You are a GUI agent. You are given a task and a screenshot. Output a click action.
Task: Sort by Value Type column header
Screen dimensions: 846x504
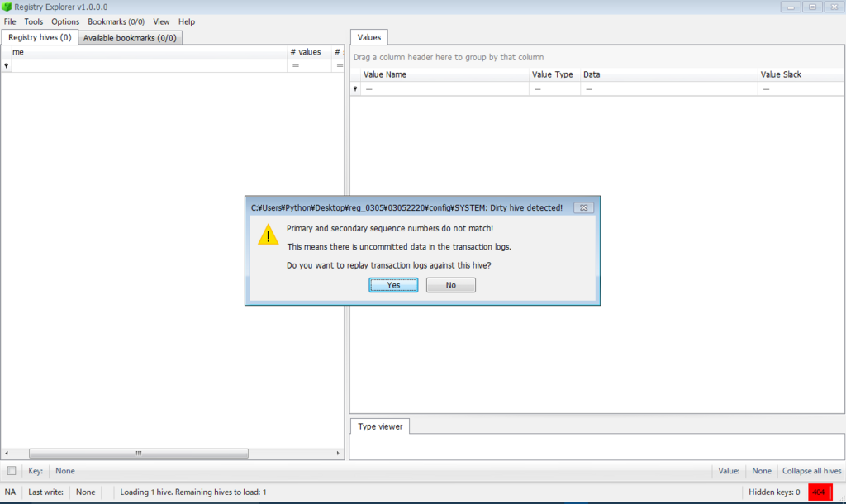pos(554,74)
